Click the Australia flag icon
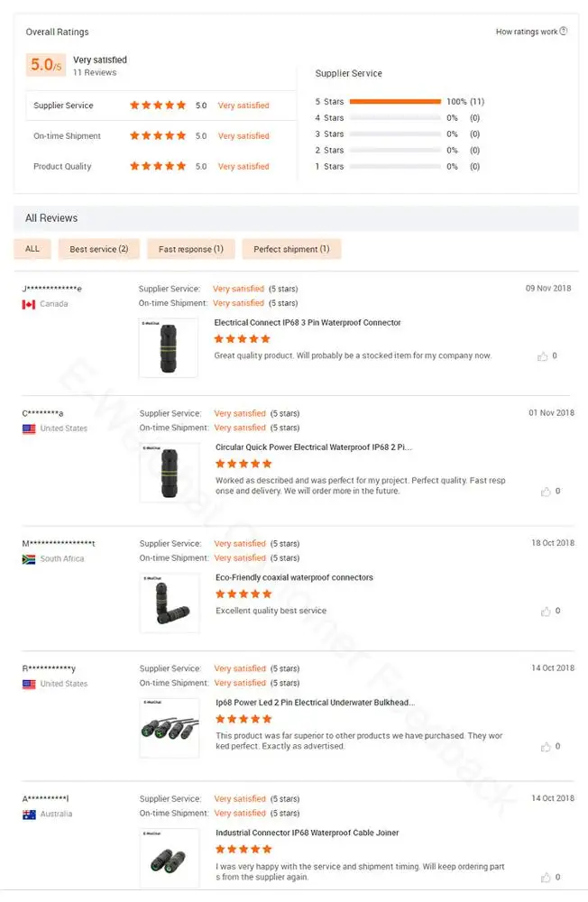This screenshot has width=588, height=902. 29,815
